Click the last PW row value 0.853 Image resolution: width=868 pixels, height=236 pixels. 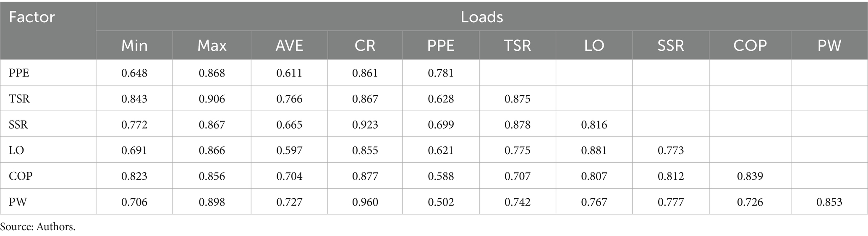pyautogui.click(x=829, y=202)
